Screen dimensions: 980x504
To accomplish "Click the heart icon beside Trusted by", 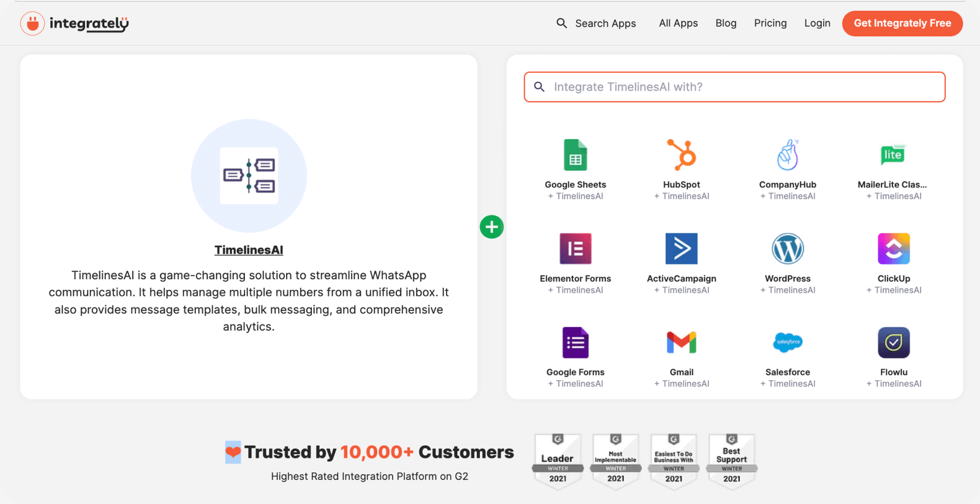I will (x=233, y=452).
